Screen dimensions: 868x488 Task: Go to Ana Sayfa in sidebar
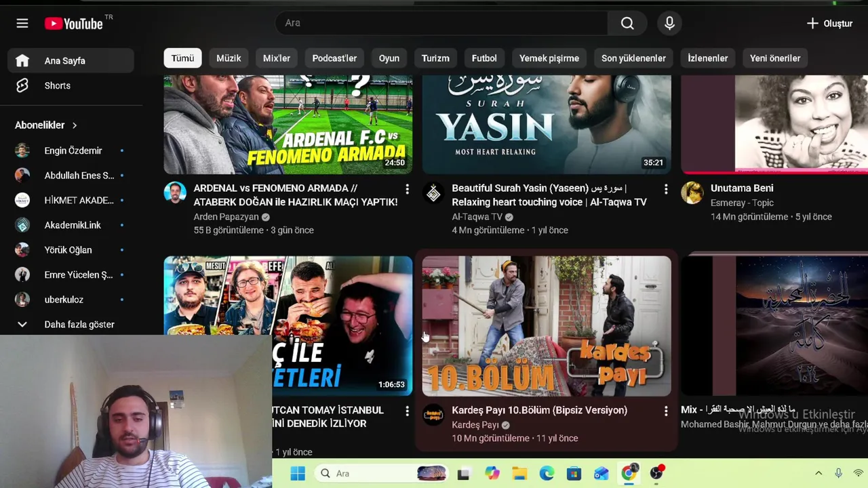71,60
